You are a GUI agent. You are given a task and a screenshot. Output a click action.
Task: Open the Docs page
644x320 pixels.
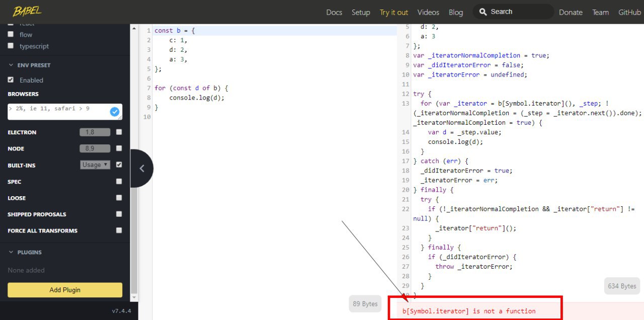334,12
